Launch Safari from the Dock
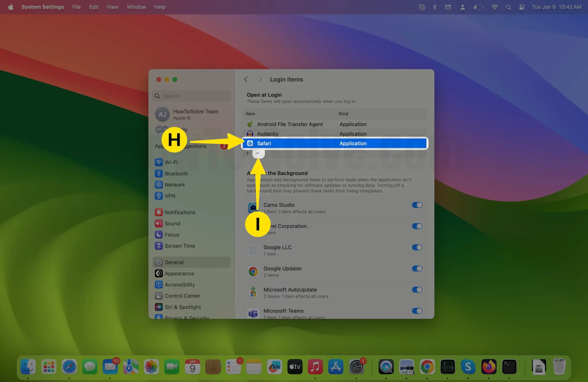The width and height of the screenshot is (588, 382). coord(69,367)
